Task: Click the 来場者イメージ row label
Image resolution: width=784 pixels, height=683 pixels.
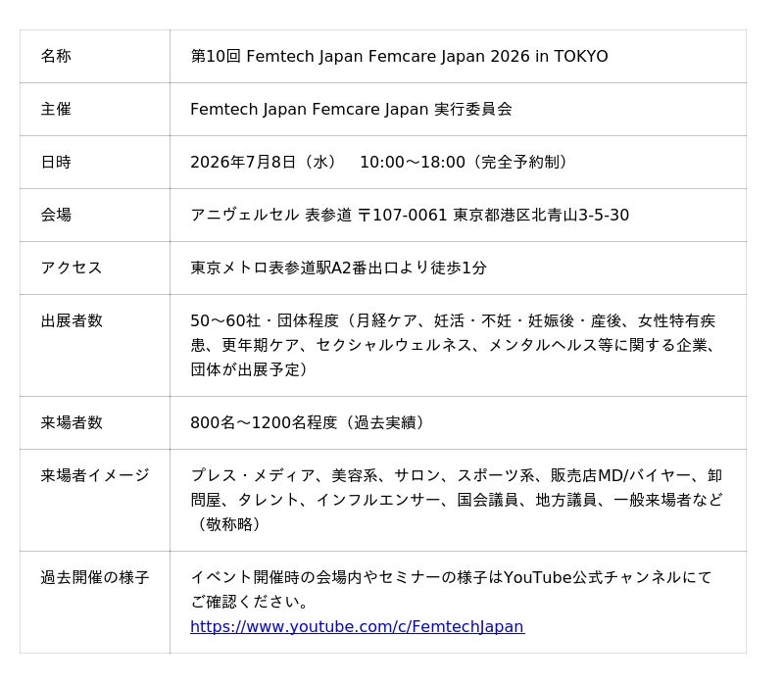Action: point(94,475)
